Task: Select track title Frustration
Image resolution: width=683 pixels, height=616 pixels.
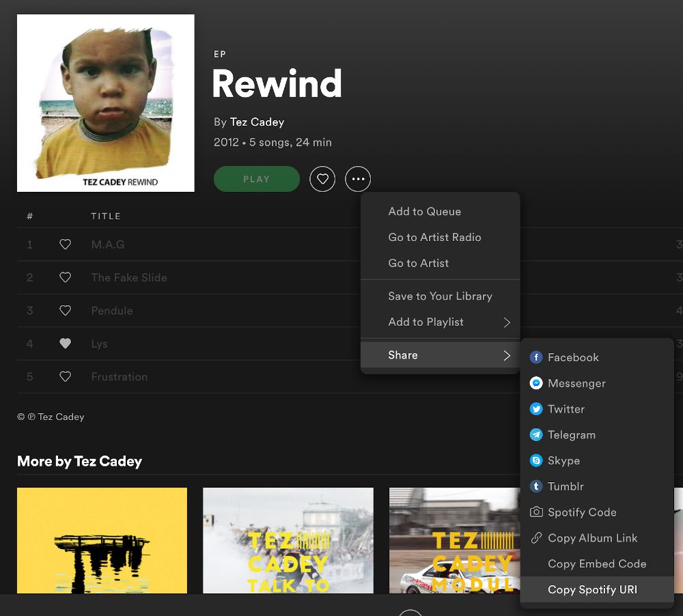Action: pos(120,377)
